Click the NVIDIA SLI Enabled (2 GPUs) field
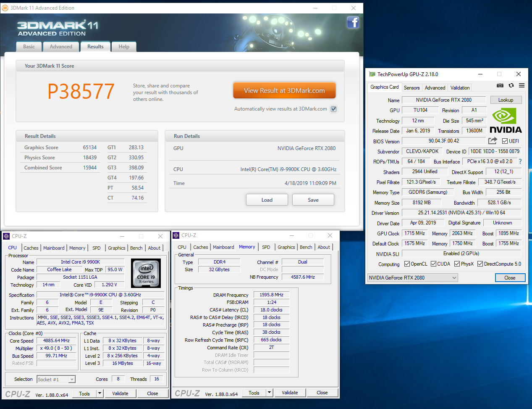Viewport: 532px width, 409px height. click(x=461, y=253)
